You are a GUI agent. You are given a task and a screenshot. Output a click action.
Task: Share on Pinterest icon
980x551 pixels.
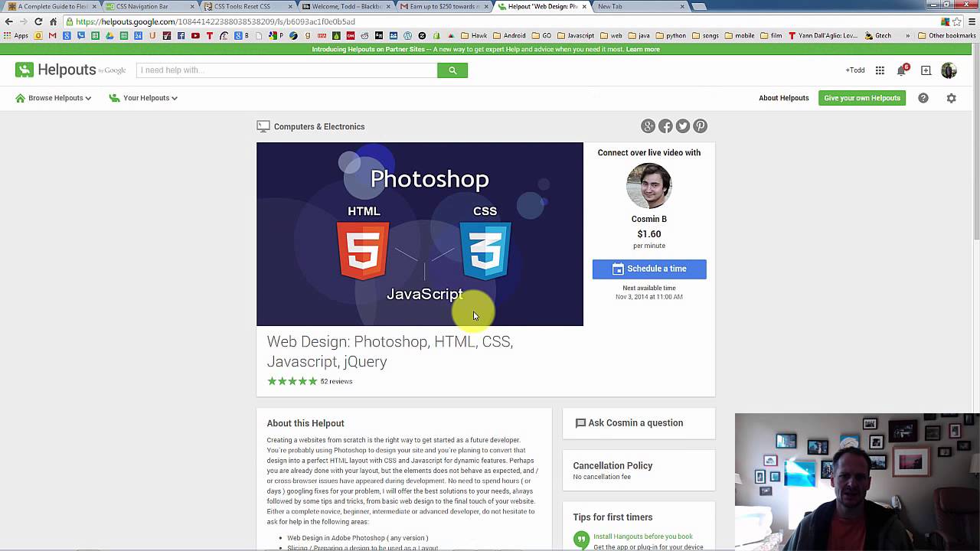pyautogui.click(x=700, y=126)
